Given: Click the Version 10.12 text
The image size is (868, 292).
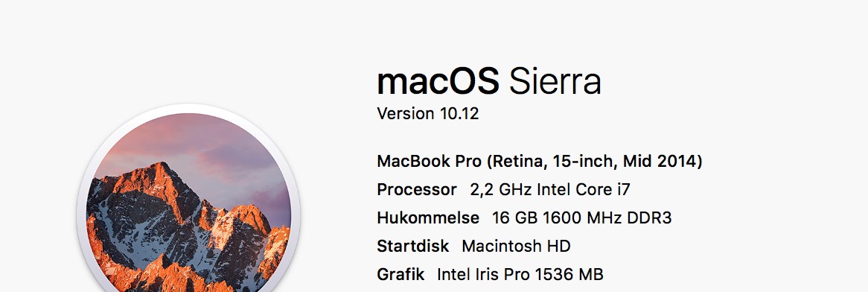Looking at the screenshot, I should pyautogui.click(x=427, y=113).
